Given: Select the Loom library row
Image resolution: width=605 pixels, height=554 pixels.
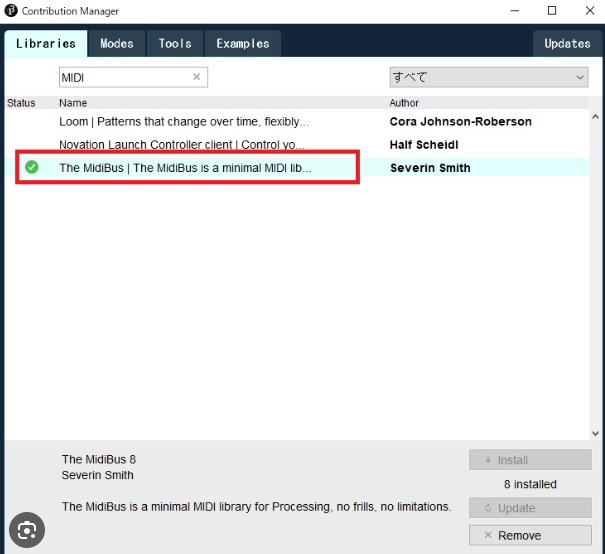Looking at the screenshot, I should pyautogui.click(x=184, y=122).
